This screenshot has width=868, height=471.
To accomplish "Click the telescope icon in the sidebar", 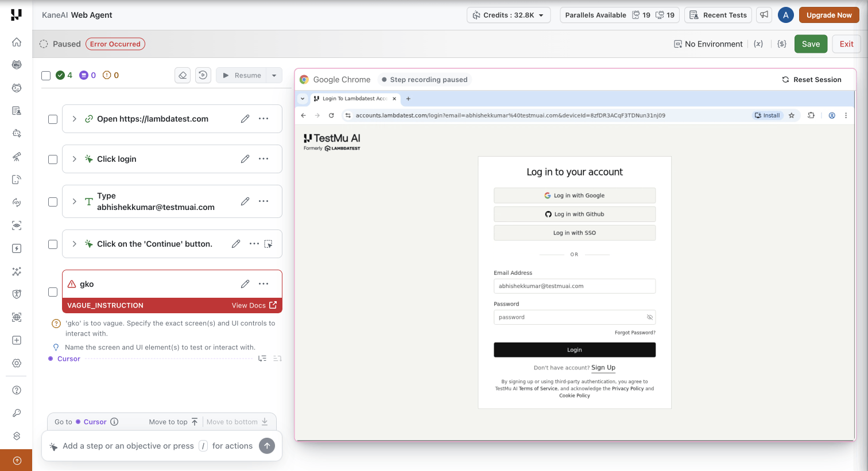I will [x=17, y=157].
